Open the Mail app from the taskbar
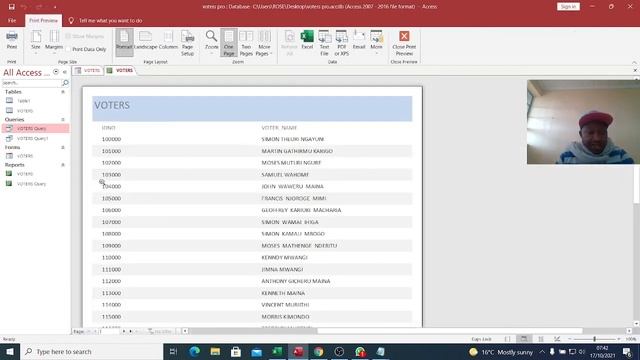The width and height of the screenshot is (640, 360). pos(257,351)
